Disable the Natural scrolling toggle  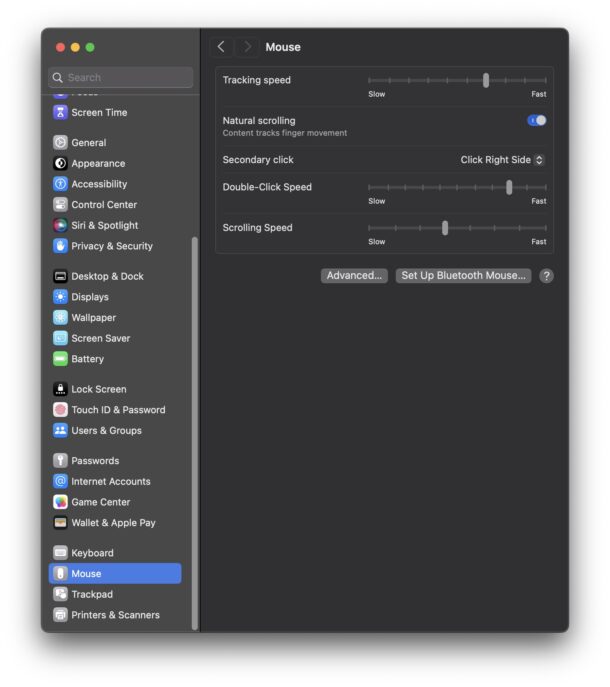pyautogui.click(x=537, y=121)
